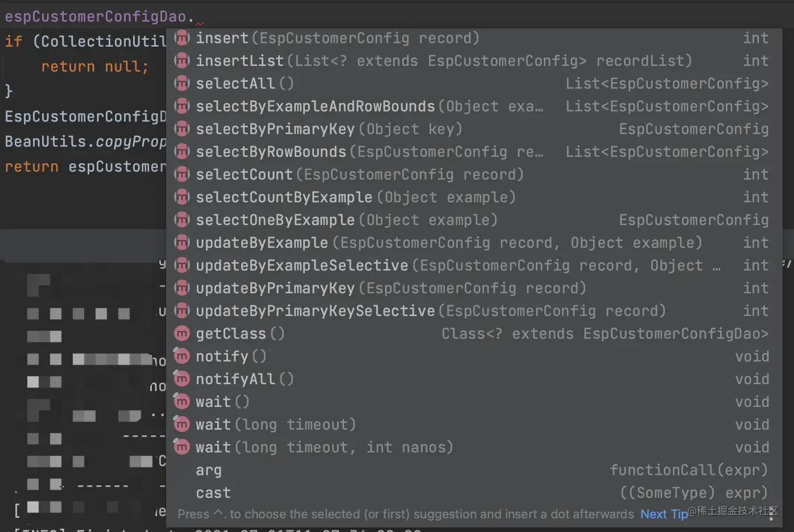Click the method icon beside notify()
Viewport: 794px width, 532px height.
(181, 356)
